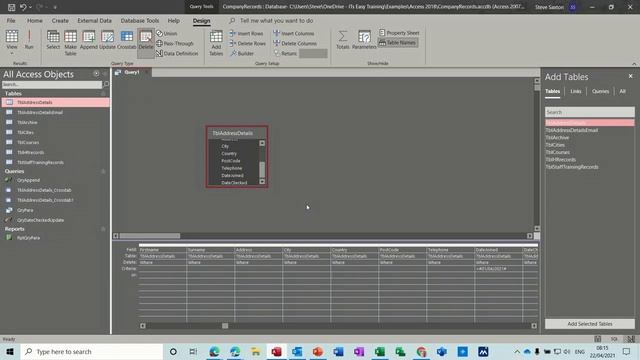Select Query1 document tab

(132, 72)
